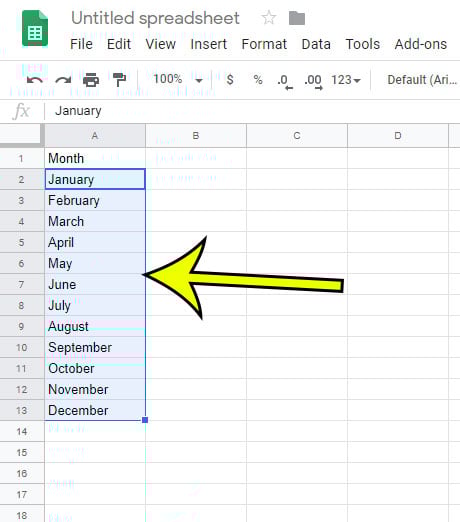Click the August cell
460x522 pixels.
click(95, 326)
